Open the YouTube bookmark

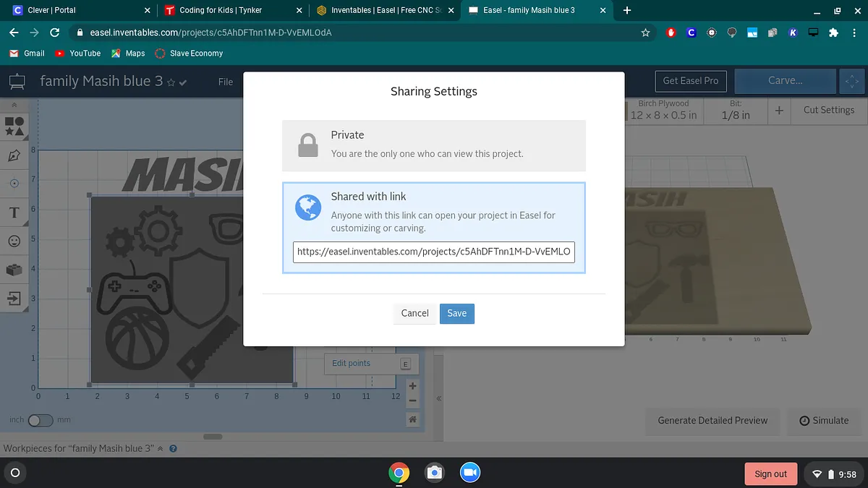(x=78, y=53)
